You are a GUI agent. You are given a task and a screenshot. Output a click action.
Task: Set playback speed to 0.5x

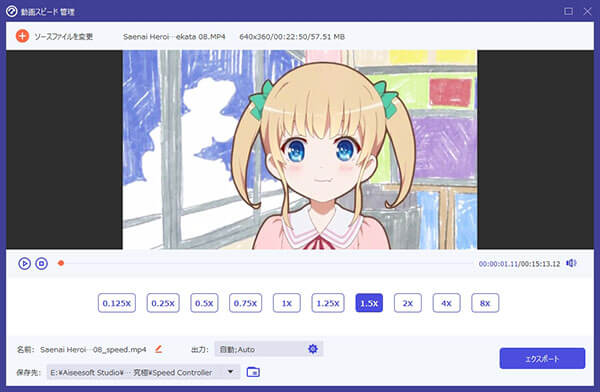click(204, 303)
